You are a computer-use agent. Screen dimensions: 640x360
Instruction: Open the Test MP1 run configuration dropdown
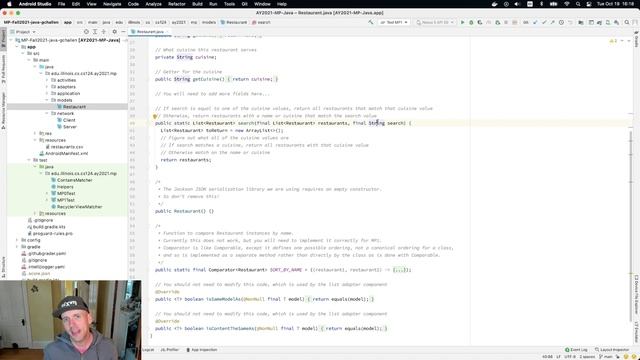point(394,22)
